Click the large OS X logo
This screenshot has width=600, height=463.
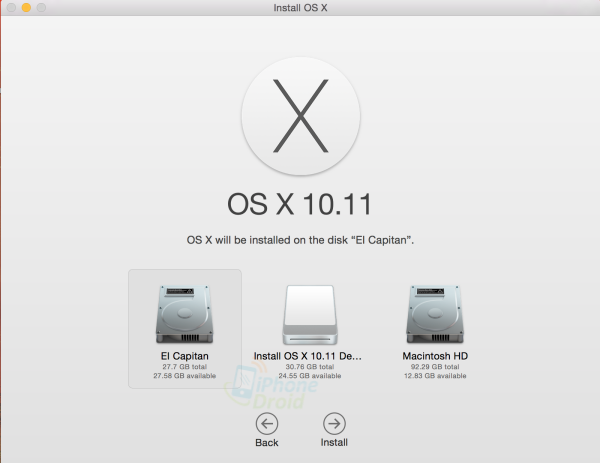(x=300, y=116)
